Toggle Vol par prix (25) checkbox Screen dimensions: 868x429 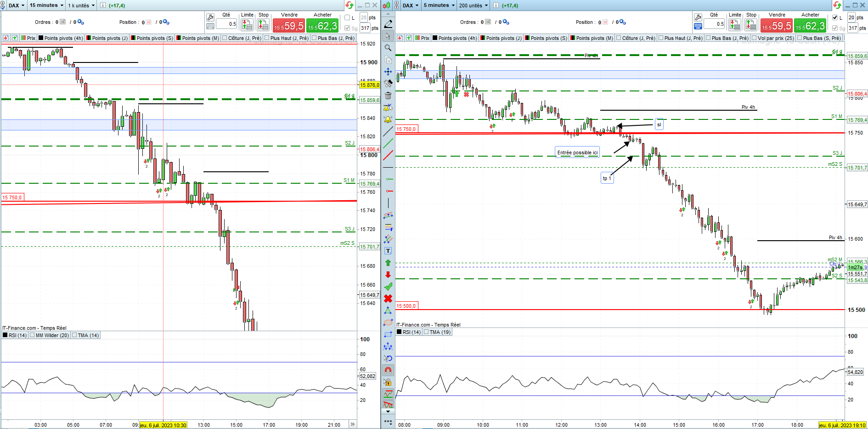[755, 38]
